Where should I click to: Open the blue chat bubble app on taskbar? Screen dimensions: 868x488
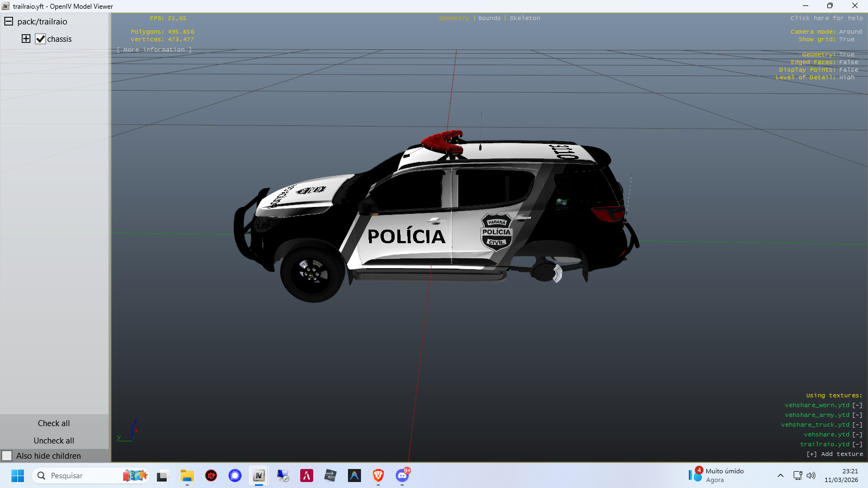pyautogui.click(x=235, y=476)
